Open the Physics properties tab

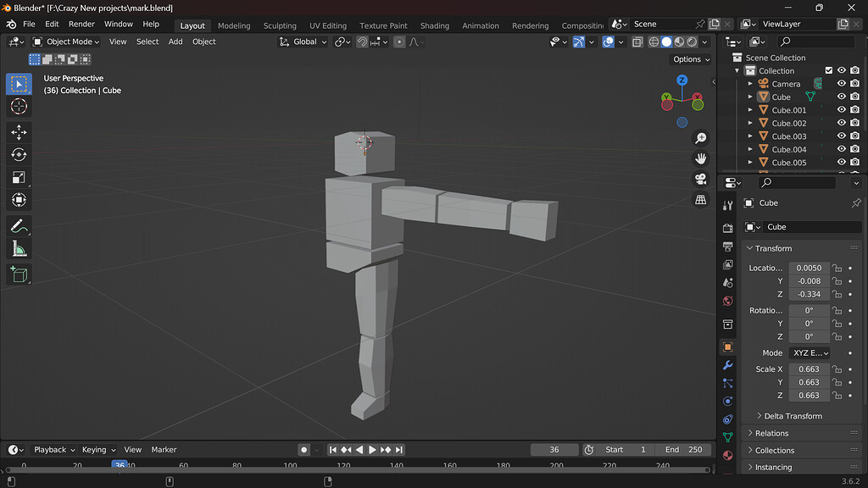pyautogui.click(x=728, y=401)
